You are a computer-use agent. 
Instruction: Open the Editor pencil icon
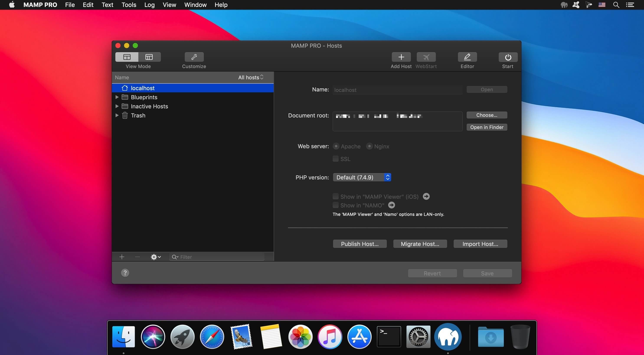pyautogui.click(x=467, y=57)
